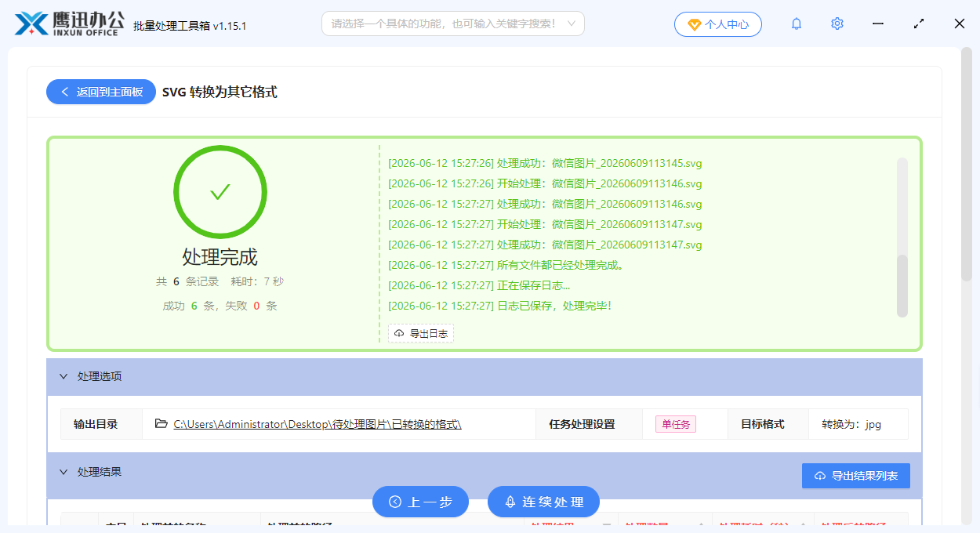The image size is (980, 533).
Task: Click the 任务处理设置 label
Action: pyautogui.click(x=582, y=424)
